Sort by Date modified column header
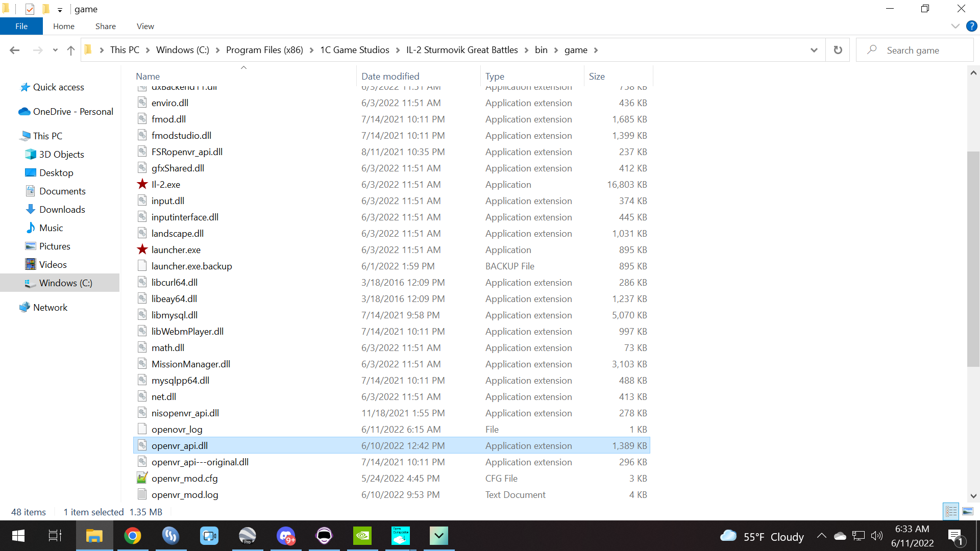Screen dimensions: 980x551 (x=390, y=76)
